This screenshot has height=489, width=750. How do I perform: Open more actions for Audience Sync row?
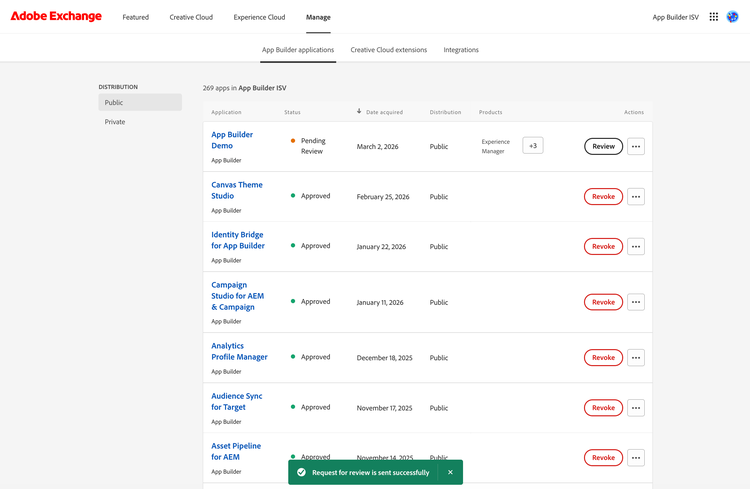[x=636, y=408]
